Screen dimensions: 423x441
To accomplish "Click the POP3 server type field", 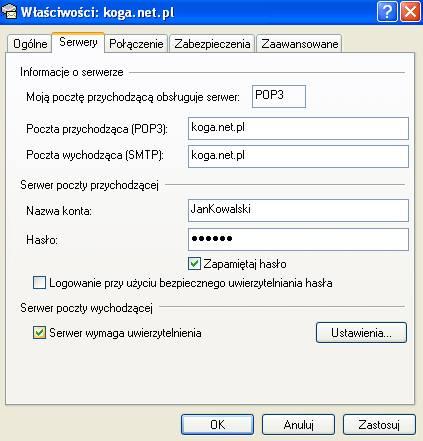I will pyautogui.click(x=279, y=96).
